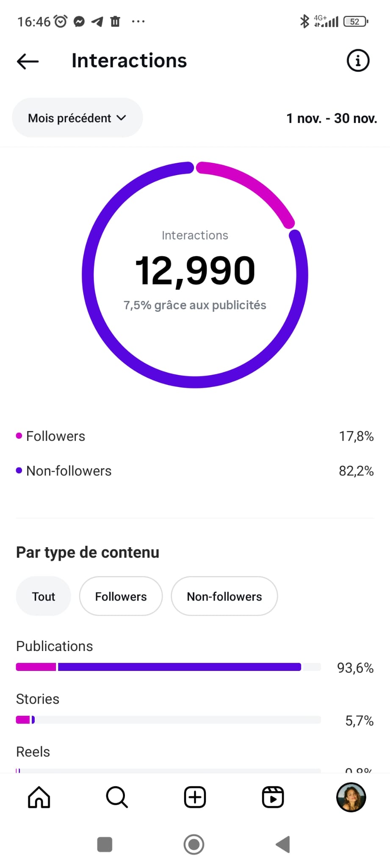Select the Non-followers filter chip

click(224, 596)
